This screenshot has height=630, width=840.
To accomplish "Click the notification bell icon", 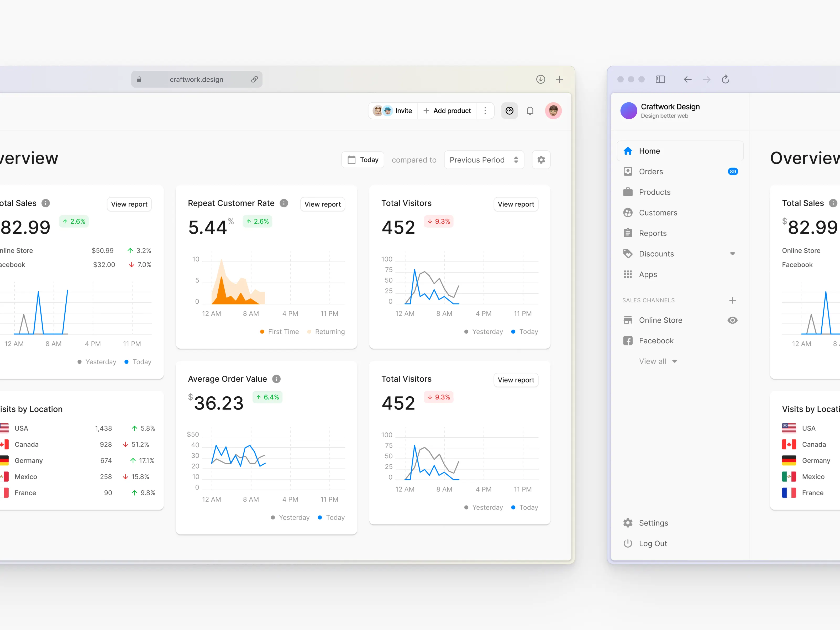I will [530, 111].
